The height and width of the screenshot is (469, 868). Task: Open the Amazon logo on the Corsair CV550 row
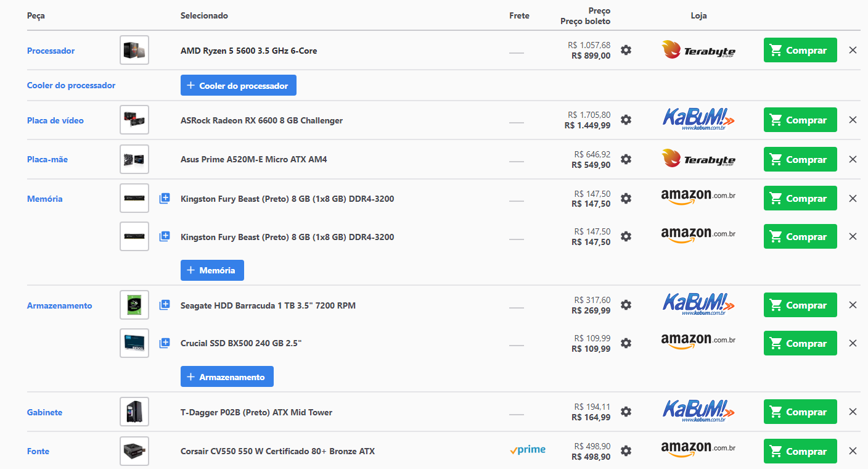tap(698, 449)
